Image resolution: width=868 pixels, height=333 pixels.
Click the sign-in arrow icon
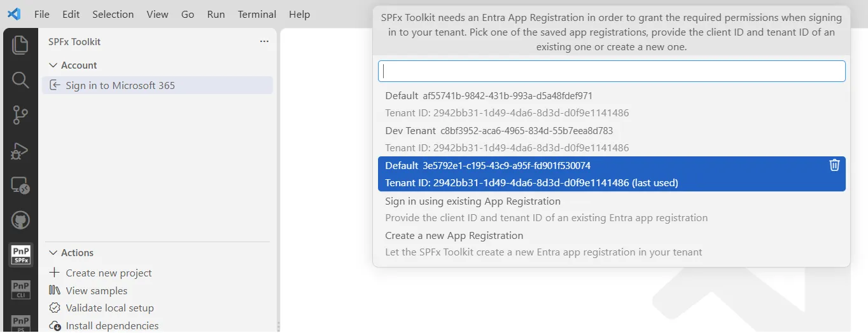55,85
